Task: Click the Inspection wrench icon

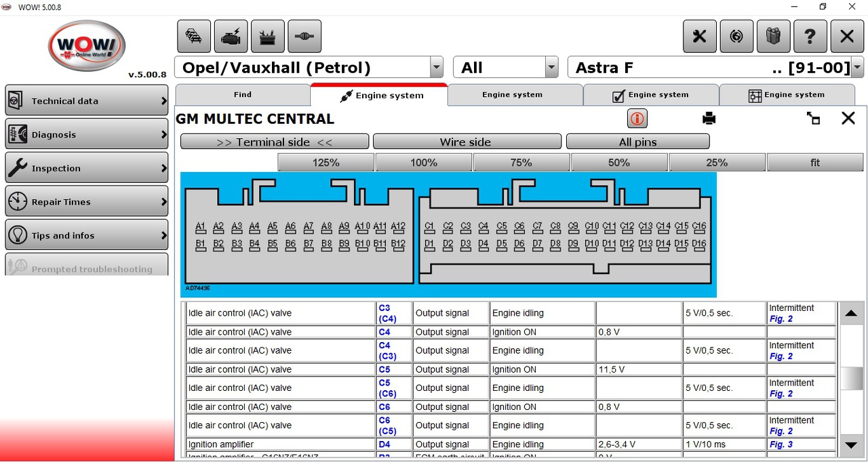Action: tap(18, 168)
